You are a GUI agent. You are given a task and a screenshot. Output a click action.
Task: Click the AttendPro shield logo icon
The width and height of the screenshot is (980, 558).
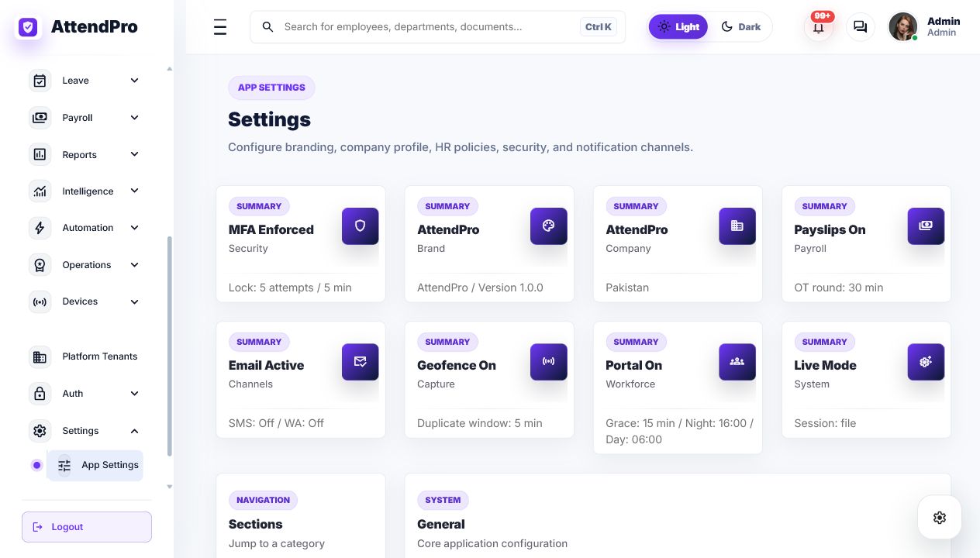pyautogui.click(x=28, y=27)
